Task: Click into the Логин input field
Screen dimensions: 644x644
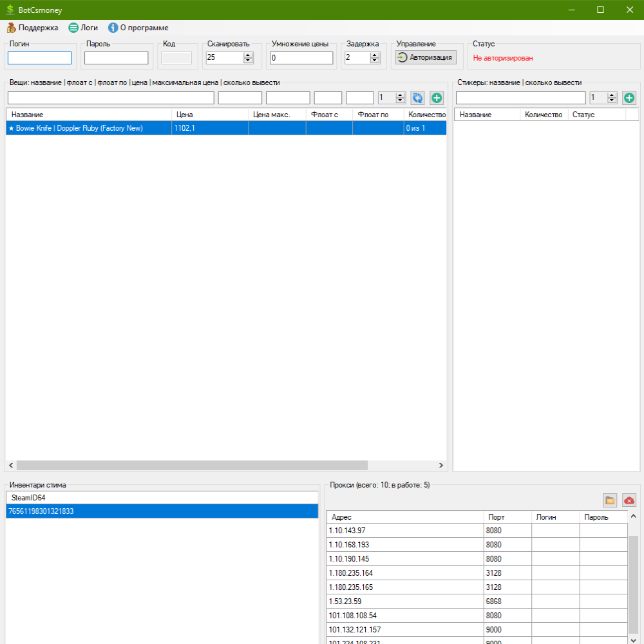Action: click(x=39, y=58)
